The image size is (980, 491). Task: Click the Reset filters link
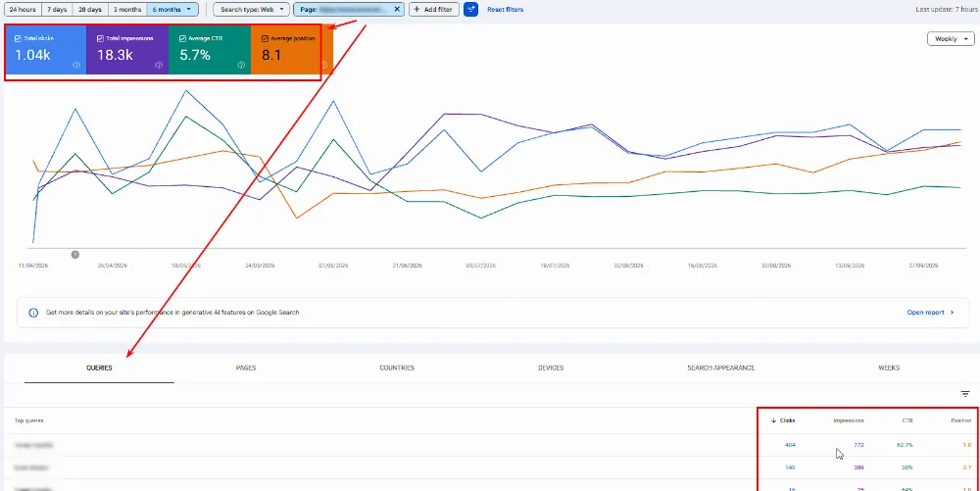tap(505, 10)
